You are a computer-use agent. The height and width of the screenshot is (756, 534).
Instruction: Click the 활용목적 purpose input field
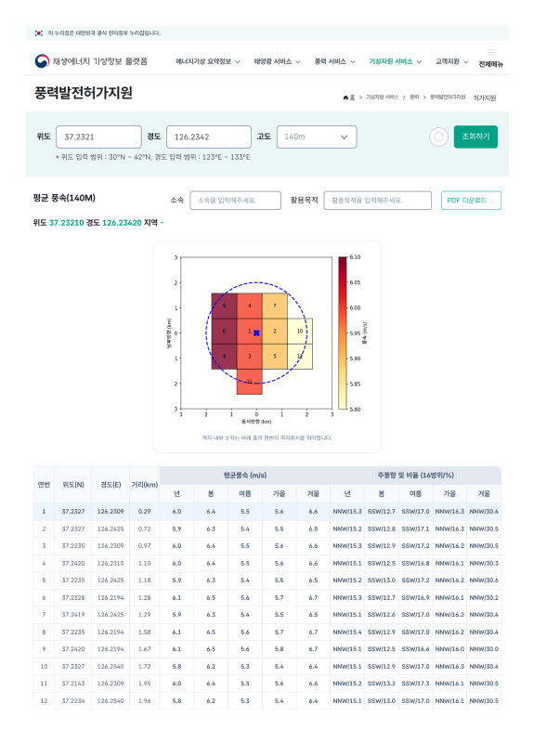pyautogui.click(x=377, y=201)
